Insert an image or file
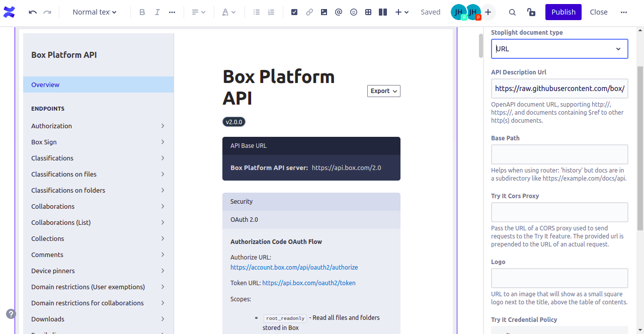 click(324, 12)
